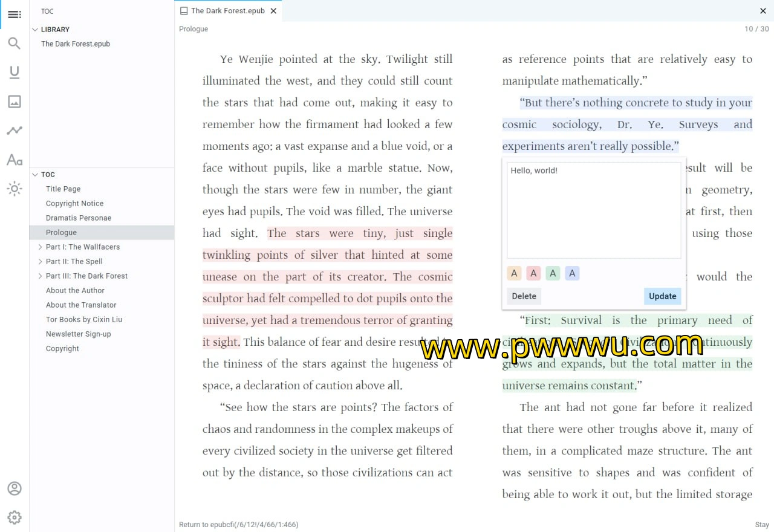Open the annotations underline icon
Screen dimensions: 774x532
[x=15, y=73]
